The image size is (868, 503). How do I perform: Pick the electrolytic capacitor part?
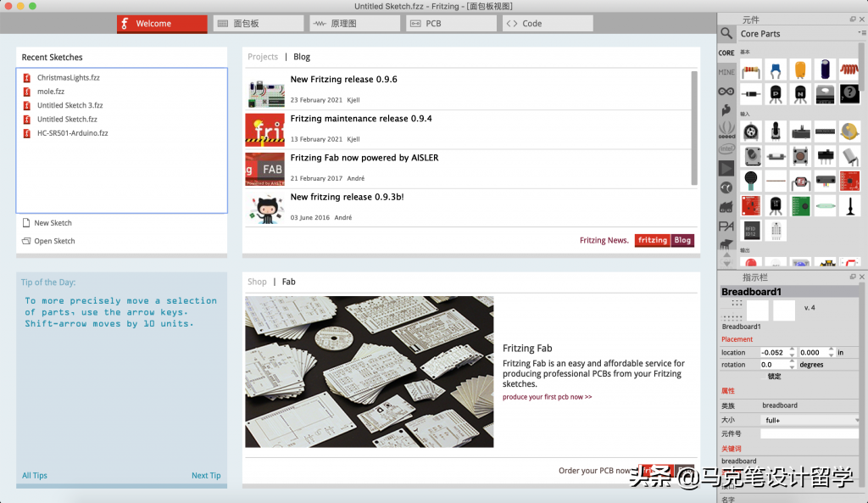point(825,70)
